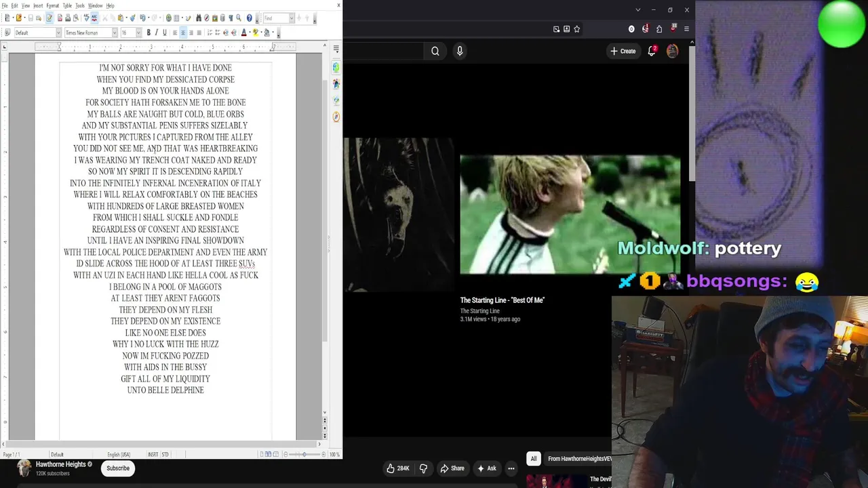Image resolution: width=868 pixels, height=488 pixels.
Task: Toggle numbered list icon
Action: (210, 33)
